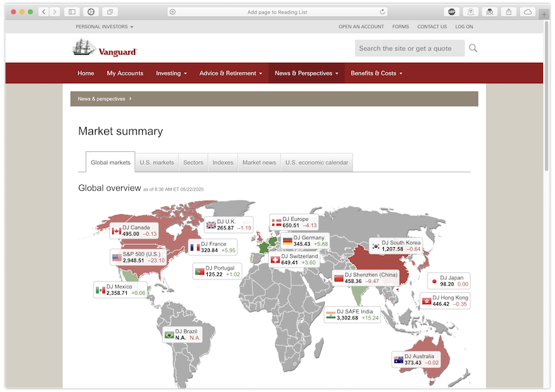Open the ABP ad blocker extension icon
Screen dimensions: 555x392
(x=451, y=12)
